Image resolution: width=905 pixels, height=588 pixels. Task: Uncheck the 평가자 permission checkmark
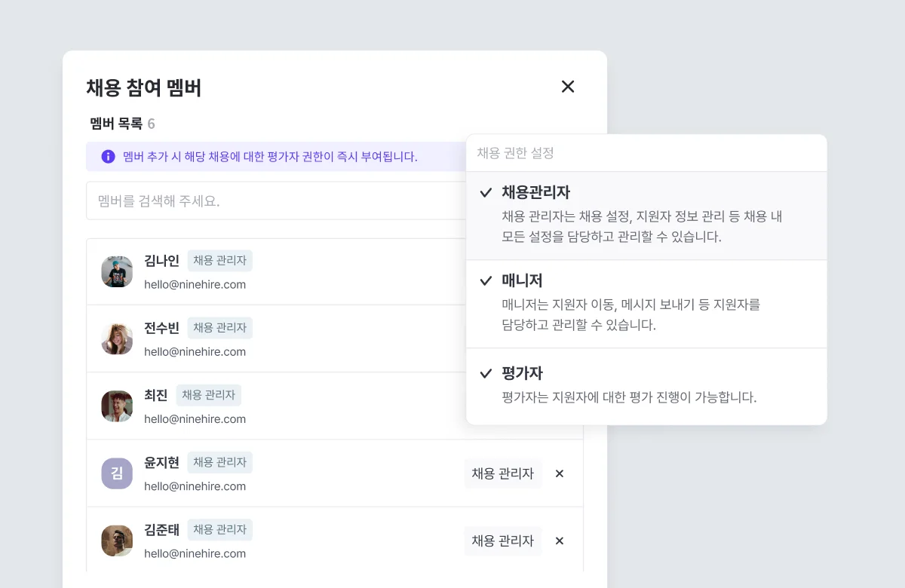tap(486, 373)
